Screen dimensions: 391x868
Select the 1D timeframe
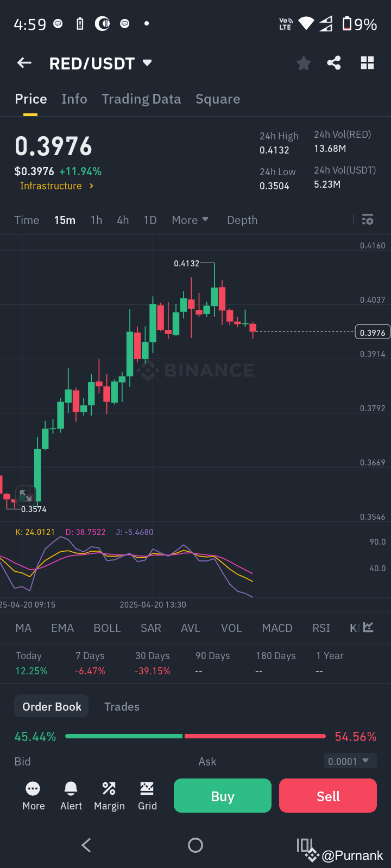pos(150,220)
